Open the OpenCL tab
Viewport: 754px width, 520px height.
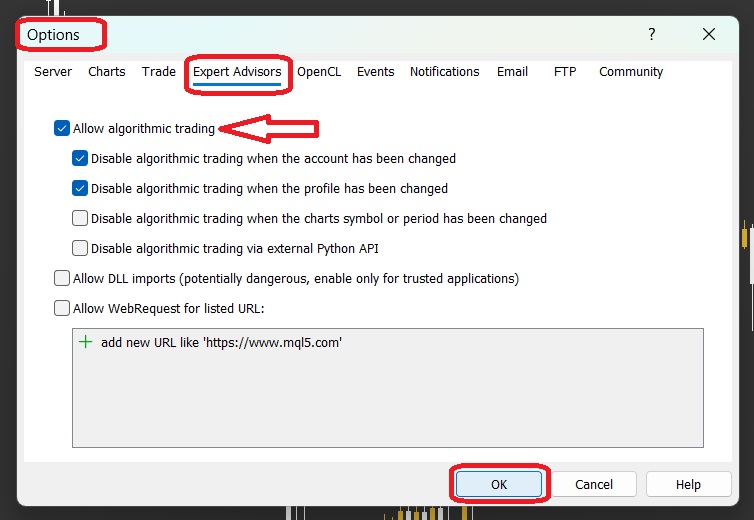(x=319, y=72)
